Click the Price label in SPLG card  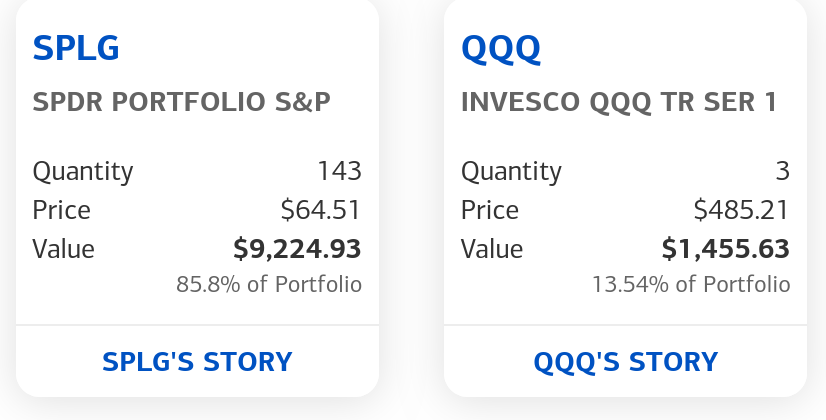61,210
